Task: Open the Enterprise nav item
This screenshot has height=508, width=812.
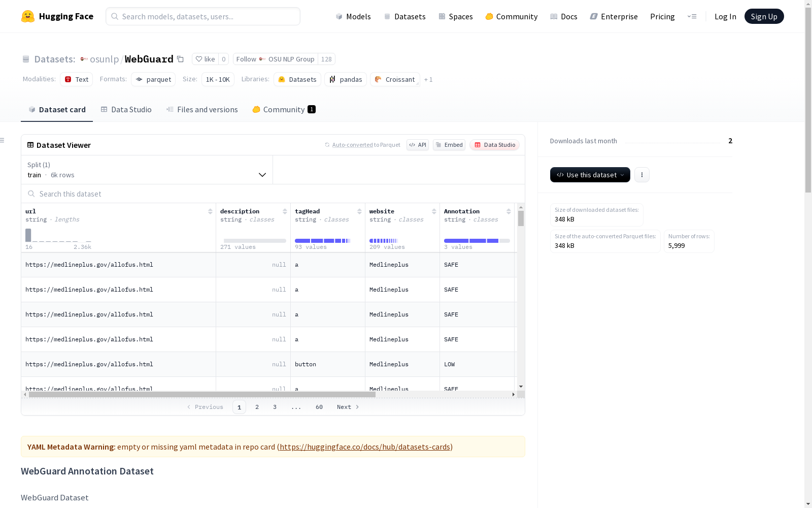Action: point(614,16)
